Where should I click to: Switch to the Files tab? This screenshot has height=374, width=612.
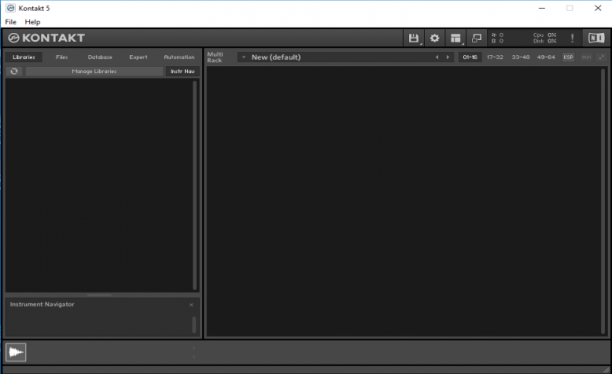(62, 57)
